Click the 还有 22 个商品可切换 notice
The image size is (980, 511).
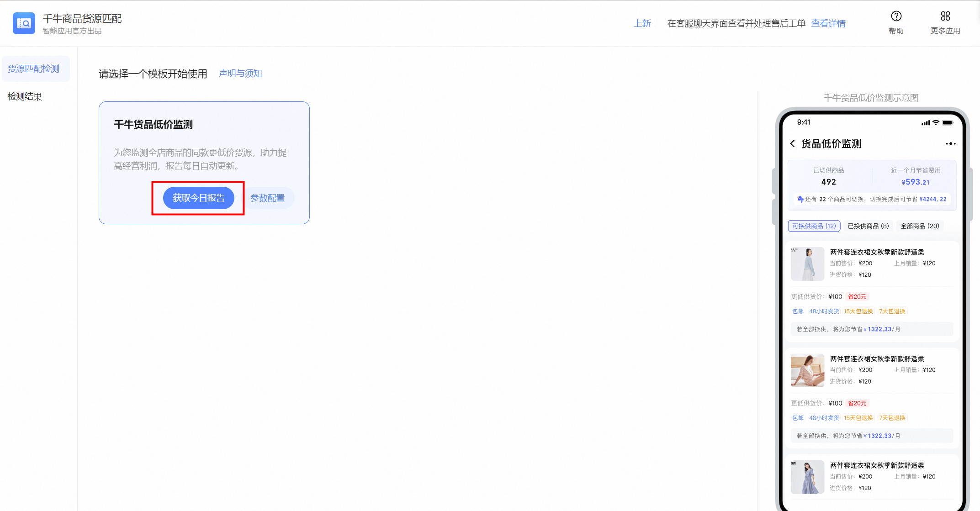pos(872,199)
